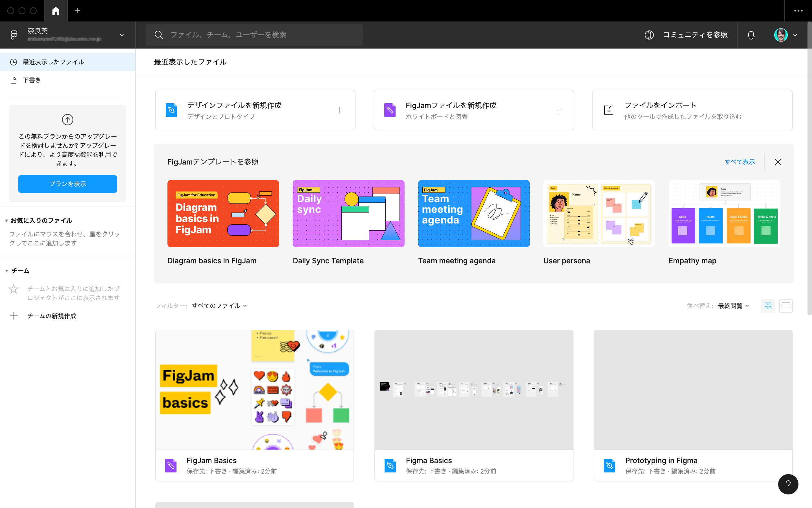Click 'Prototyping in Figma' file name
812x508 pixels.
click(661, 460)
